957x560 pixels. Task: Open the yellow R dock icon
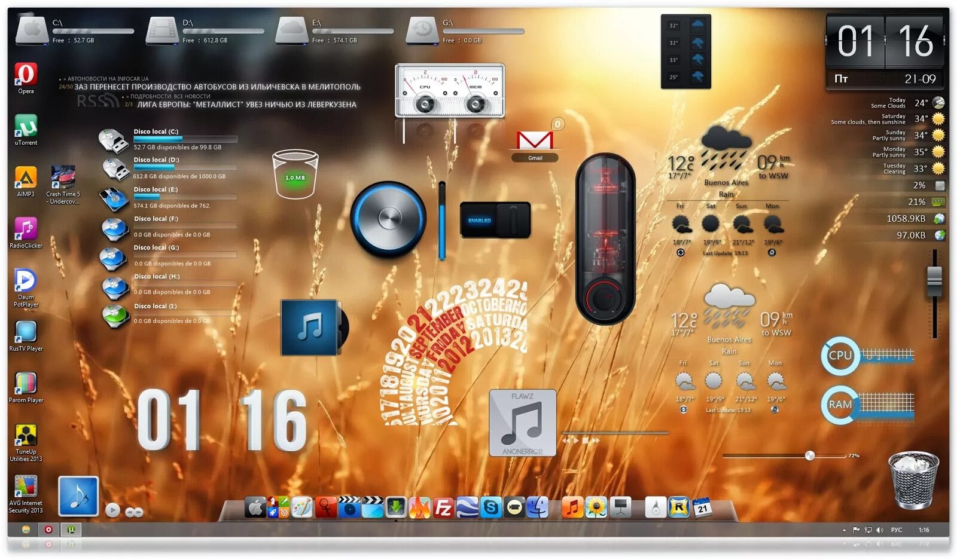679,508
